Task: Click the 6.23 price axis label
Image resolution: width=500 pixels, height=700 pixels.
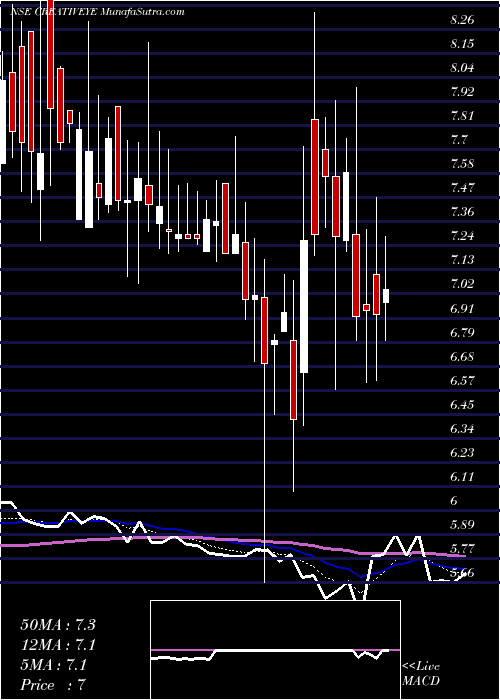Action: tap(462, 453)
